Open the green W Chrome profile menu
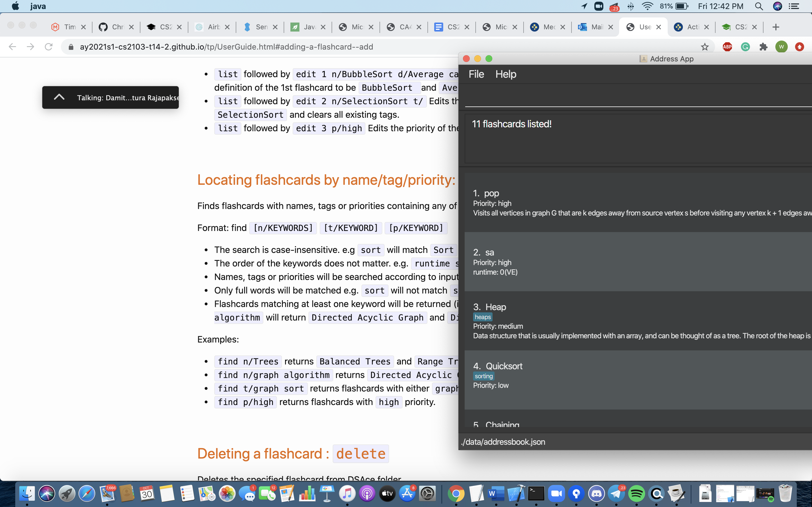This screenshot has height=507, width=812. (x=782, y=47)
